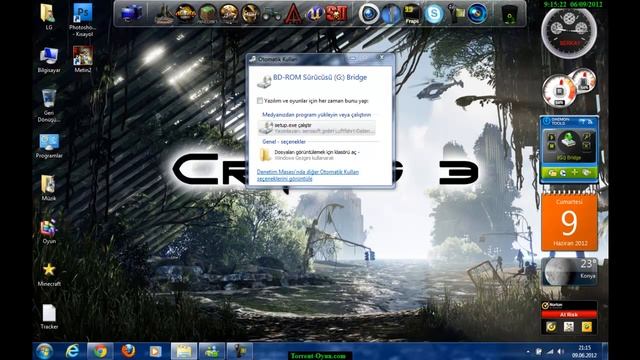Click the orange calendar gadget showing 9

(569, 222)
